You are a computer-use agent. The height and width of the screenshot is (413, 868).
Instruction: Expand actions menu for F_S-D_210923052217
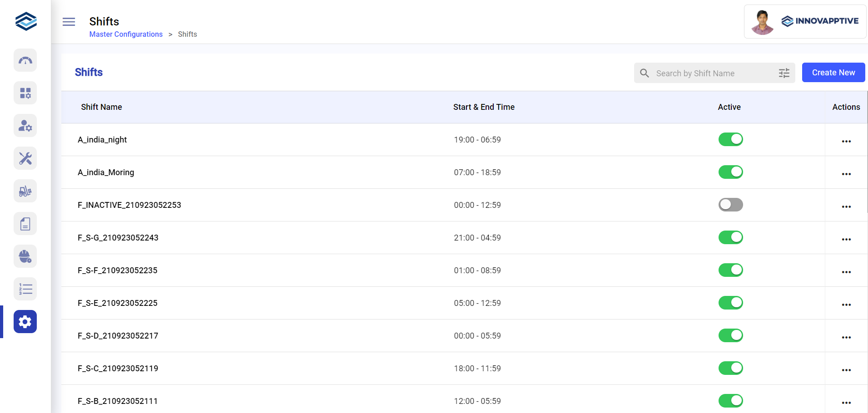(846, 337)
